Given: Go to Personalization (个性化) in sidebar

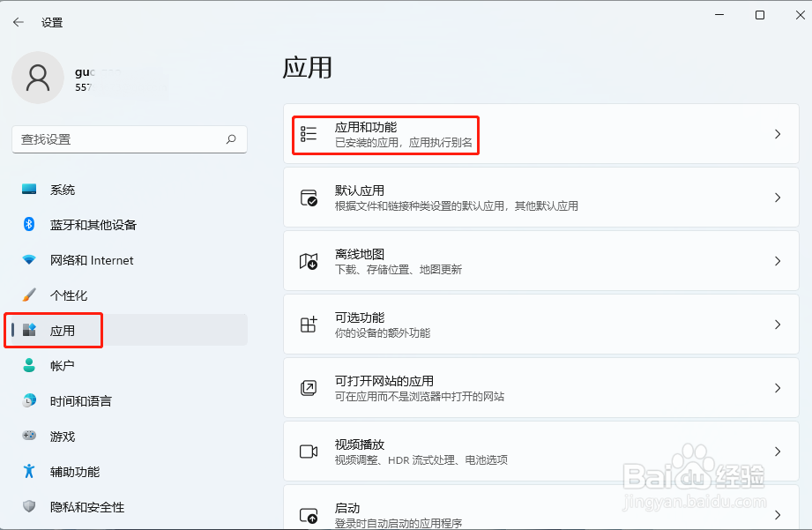Looking at the screenshot, I should click(69, 295).
